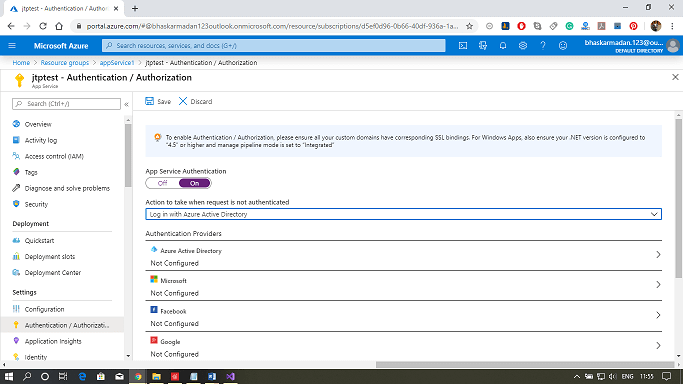Expand Facebook provider chevron
The width and height of the screenshot is (683, 384).
pyautogui.click(x=658, y=315)
